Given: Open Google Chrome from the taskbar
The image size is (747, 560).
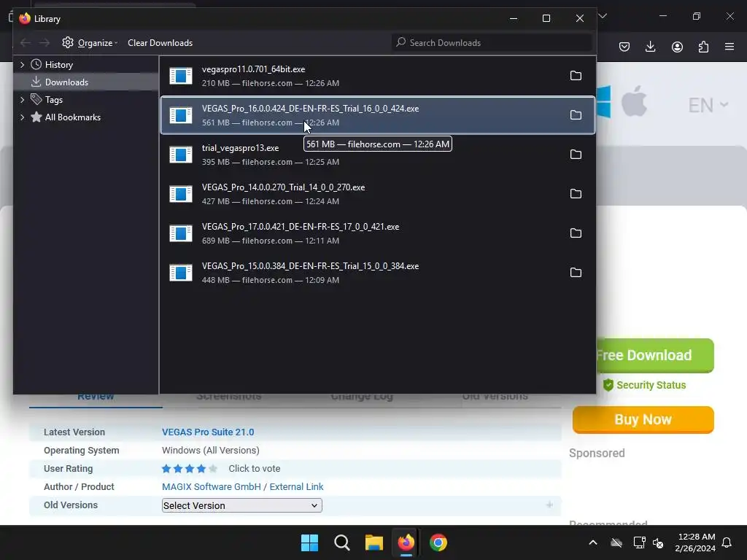Looking at the screenshot, I should pos(438,542).
